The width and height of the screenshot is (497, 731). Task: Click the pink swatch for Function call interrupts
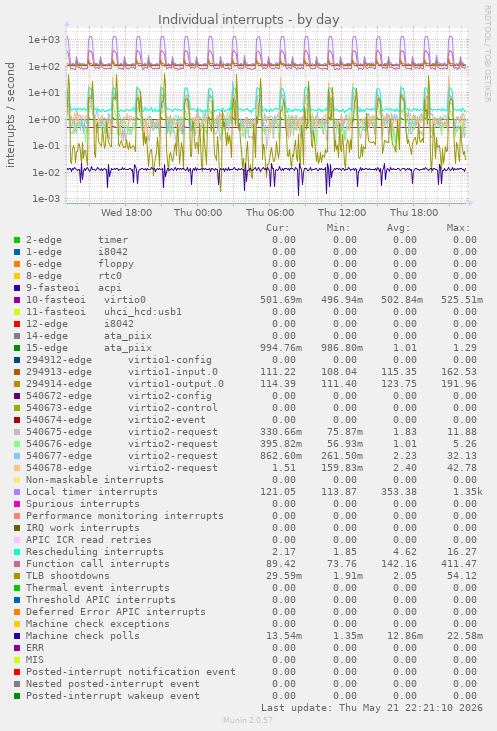point(17,564)
